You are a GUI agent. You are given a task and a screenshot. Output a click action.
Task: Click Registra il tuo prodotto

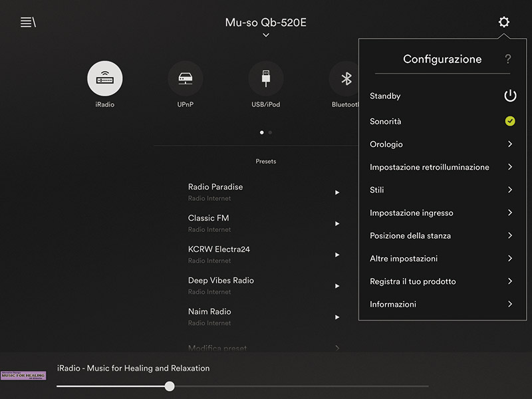point(412,281)
